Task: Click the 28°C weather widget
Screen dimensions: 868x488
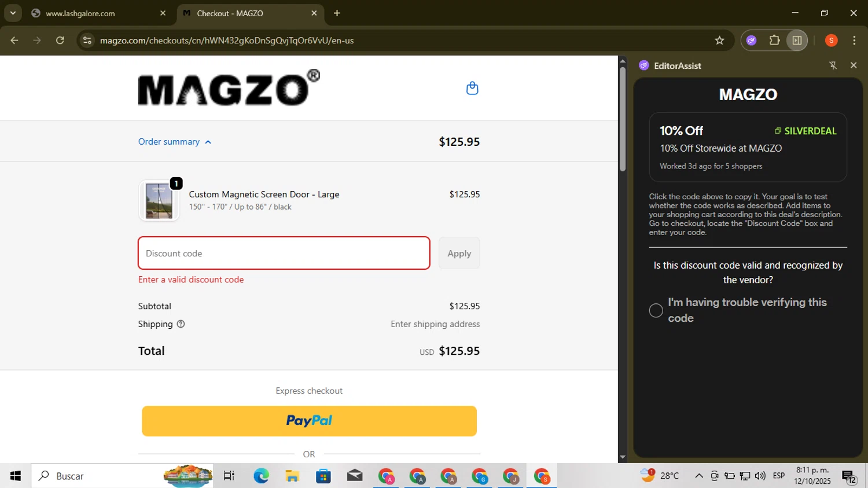Action: tap(660, 476)
